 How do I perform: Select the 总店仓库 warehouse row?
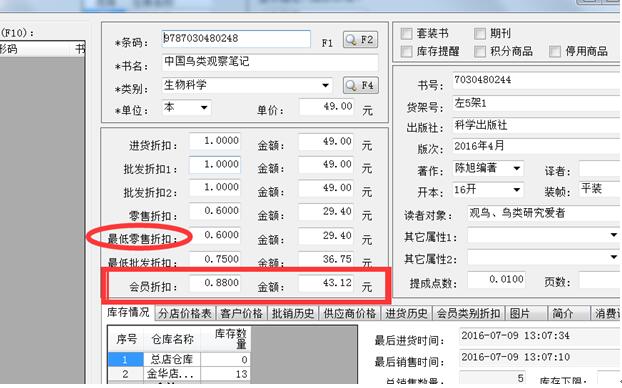click(179, 359)
